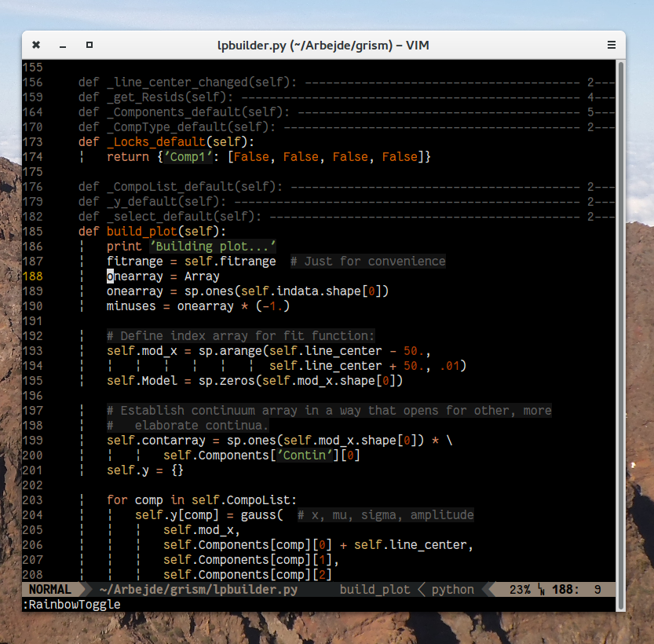
Task: Click line number 173 in the gutter
Action: [32, 142]
